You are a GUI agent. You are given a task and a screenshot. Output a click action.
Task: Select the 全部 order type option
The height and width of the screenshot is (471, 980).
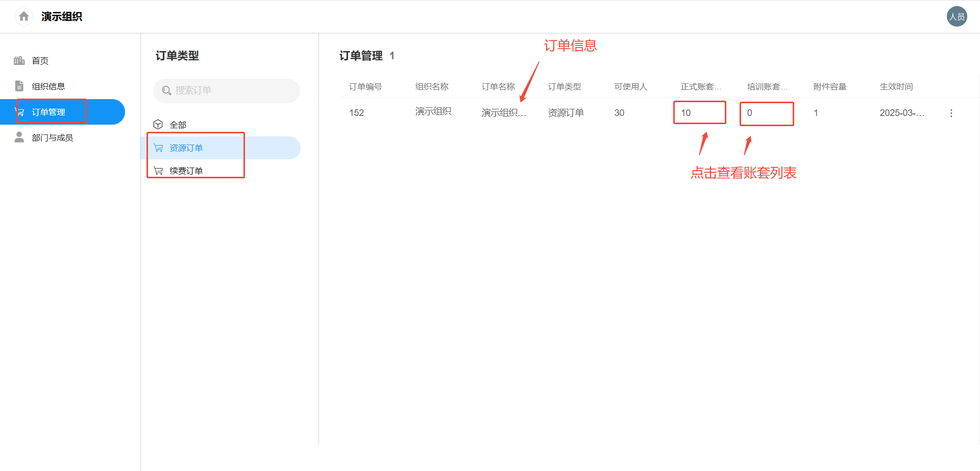pyautogui.click(x=178, y=124)
